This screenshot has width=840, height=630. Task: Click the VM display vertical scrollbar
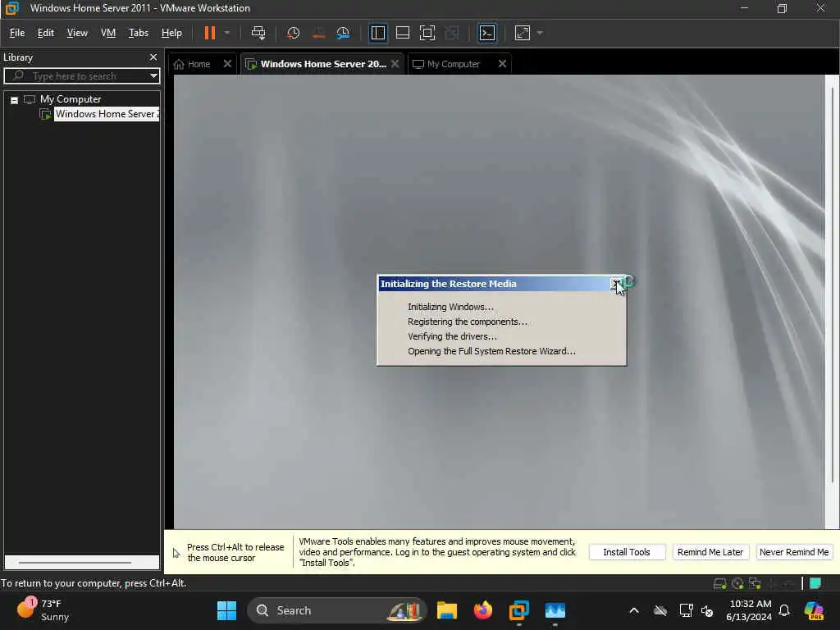pos(832,284)
